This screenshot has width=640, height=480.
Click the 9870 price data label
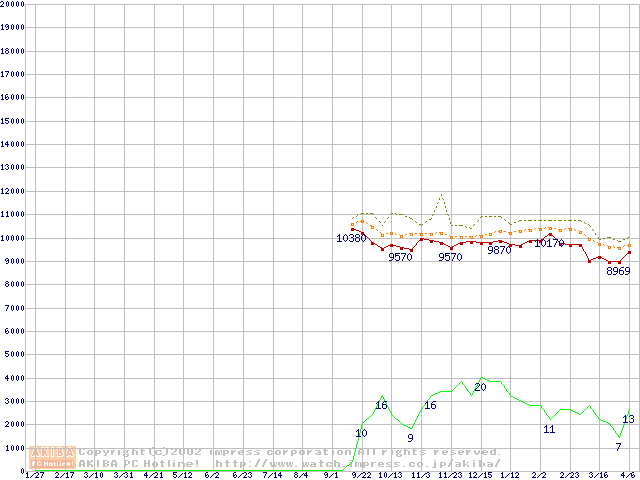point(499,250)
